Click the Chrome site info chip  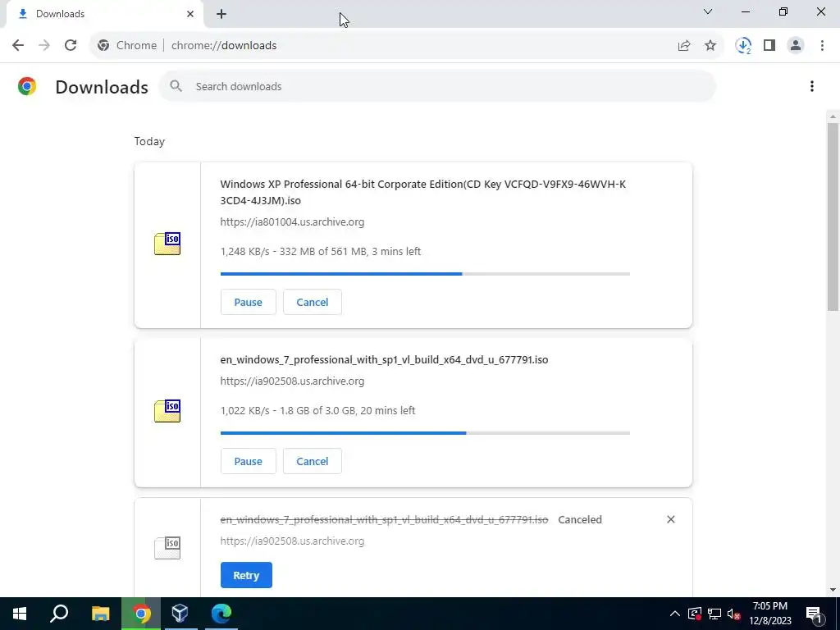pos(127,46)
